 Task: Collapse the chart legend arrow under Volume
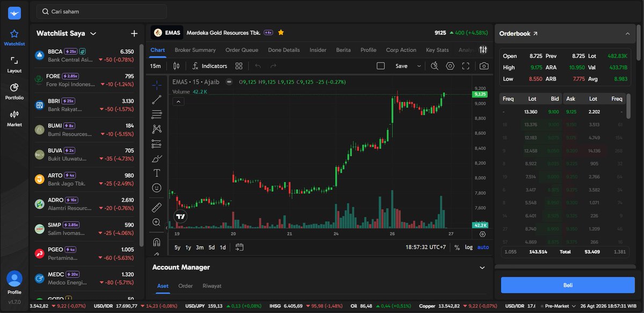tap(179, 101)
